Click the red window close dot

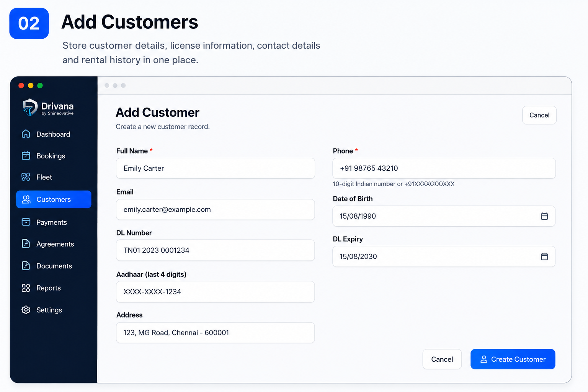(21, 85)
